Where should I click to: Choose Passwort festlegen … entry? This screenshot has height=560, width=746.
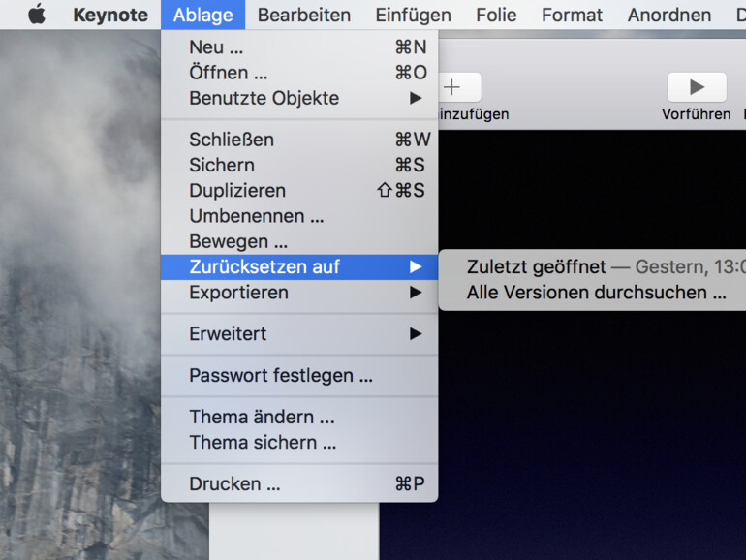(299, 375)
